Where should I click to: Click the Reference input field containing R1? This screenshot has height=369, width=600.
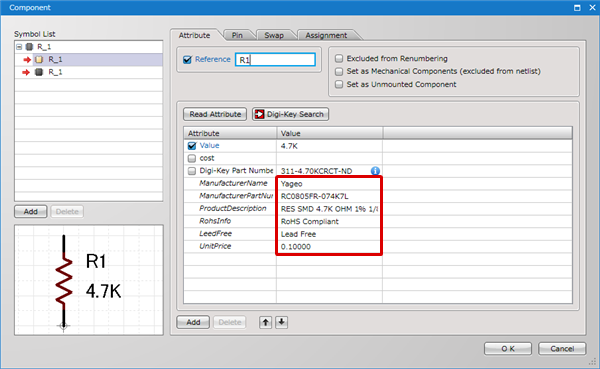pyautogui.click(x=275, y=60)
